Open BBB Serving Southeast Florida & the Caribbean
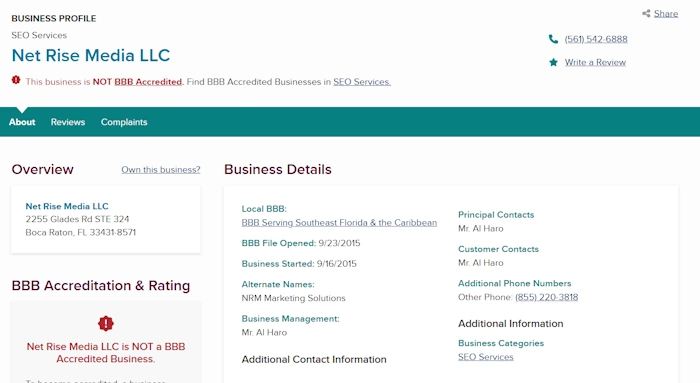This screenshot has width=700, height=383. pyautogui.click(x=339, y=222)
